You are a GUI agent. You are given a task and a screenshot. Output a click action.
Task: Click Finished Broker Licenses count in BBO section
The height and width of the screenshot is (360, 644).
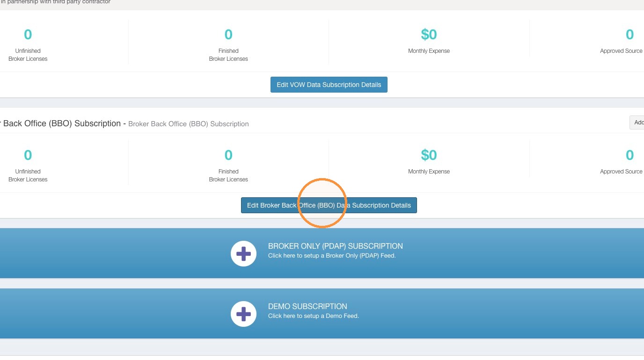click(x=228, y=155)
